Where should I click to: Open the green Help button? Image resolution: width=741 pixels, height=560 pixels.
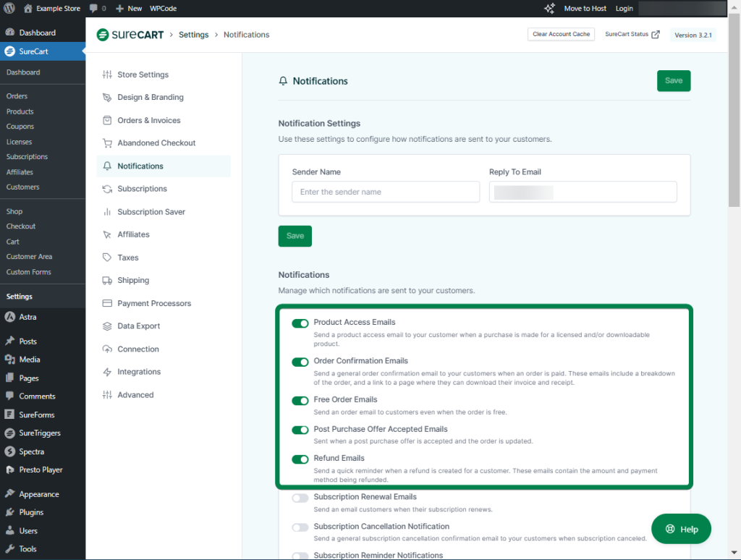(681, 529)
